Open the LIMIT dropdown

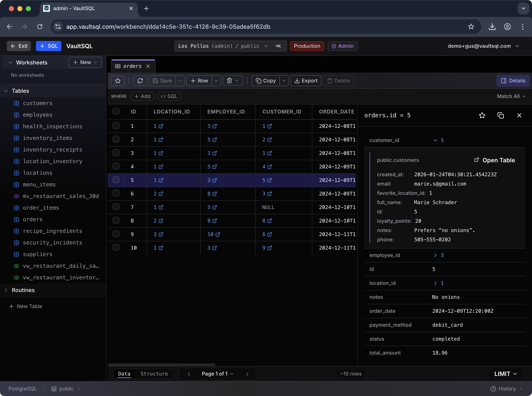point(506,374)
